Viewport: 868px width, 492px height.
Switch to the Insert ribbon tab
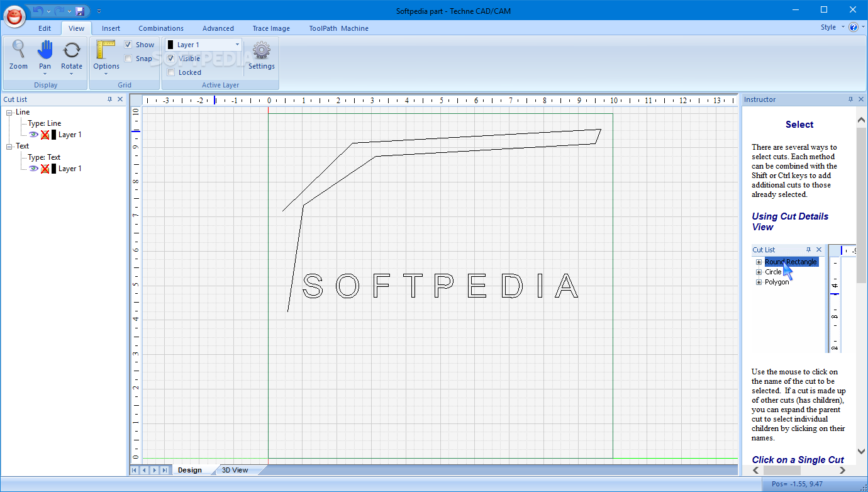click(x=111, y=28)
